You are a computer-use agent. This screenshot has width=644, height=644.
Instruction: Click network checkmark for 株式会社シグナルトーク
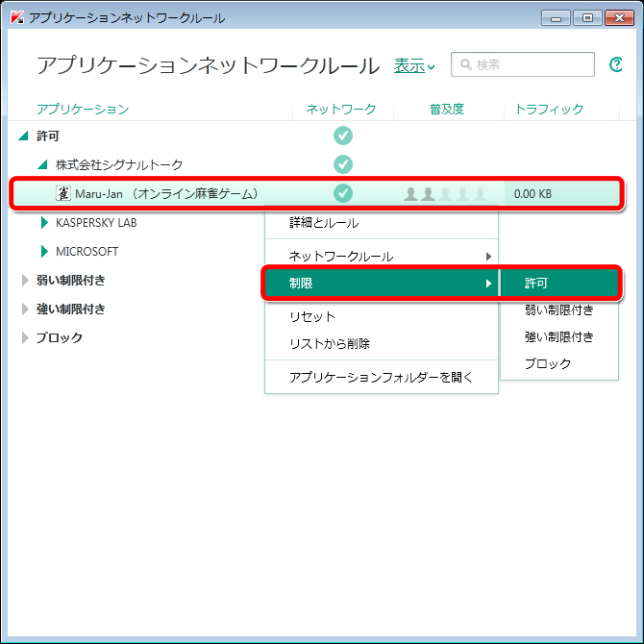coord(343,164)
